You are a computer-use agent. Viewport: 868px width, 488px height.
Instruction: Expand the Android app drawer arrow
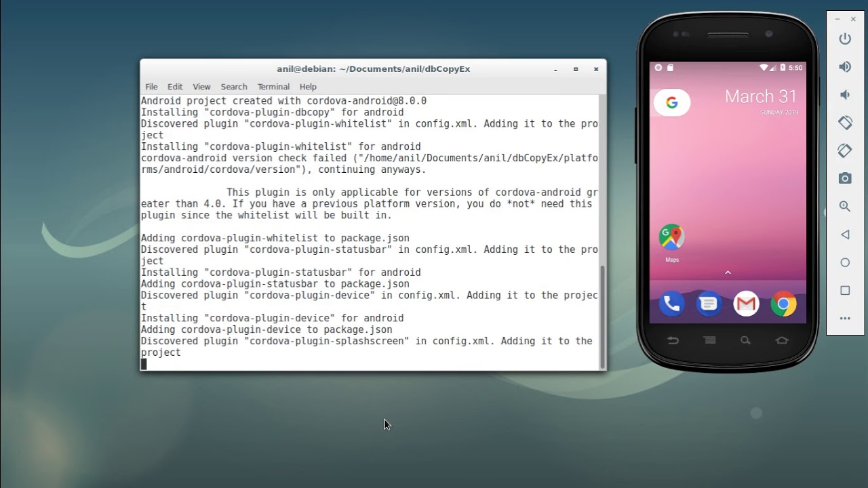coord(728,272)
